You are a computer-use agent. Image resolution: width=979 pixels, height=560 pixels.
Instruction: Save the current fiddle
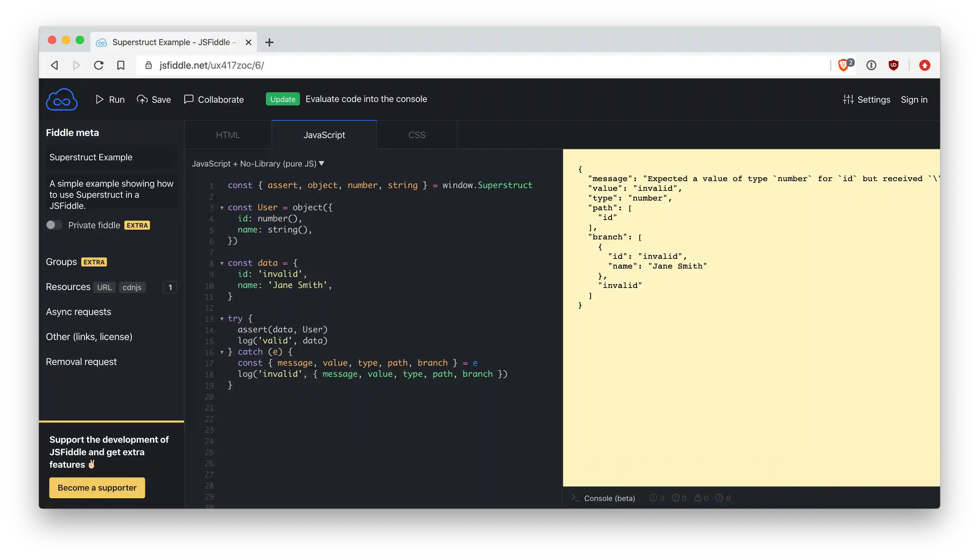154,99
